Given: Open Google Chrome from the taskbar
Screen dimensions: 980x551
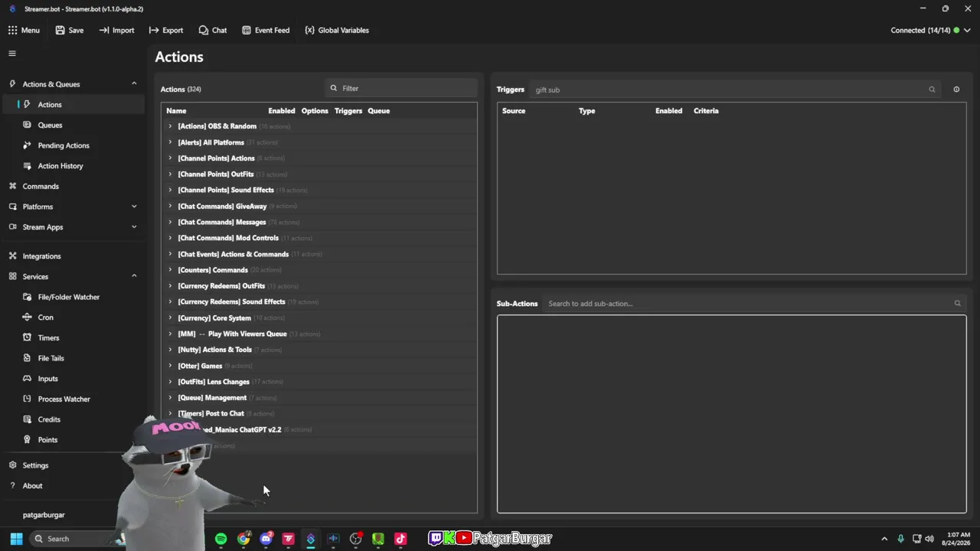Looking at the screenshot, I should [x=243, y=539].
